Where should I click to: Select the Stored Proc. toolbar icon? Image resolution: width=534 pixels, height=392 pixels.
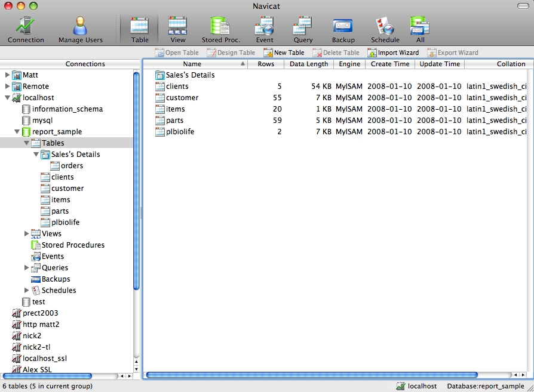220,29
